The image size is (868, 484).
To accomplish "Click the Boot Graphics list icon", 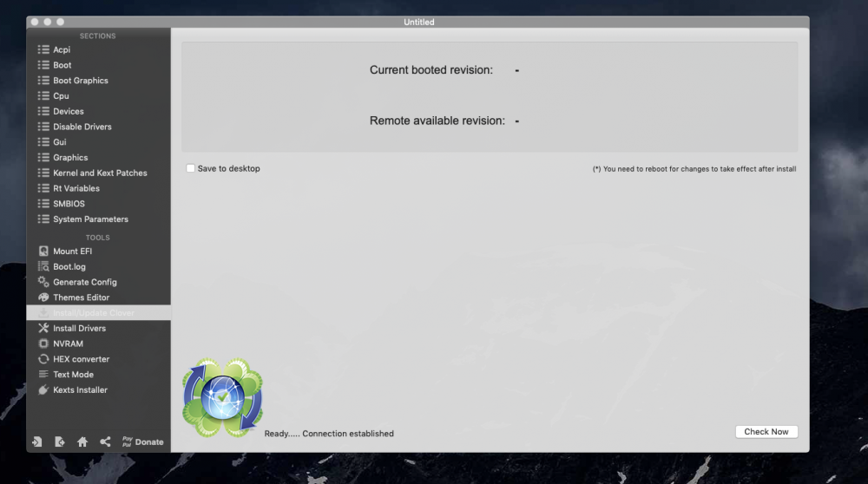I will 43,81.
